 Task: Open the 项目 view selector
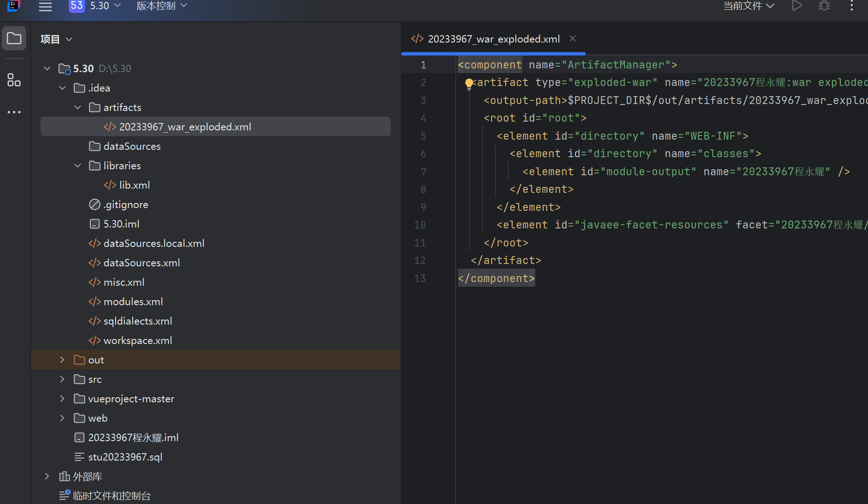tap(56, 39)
